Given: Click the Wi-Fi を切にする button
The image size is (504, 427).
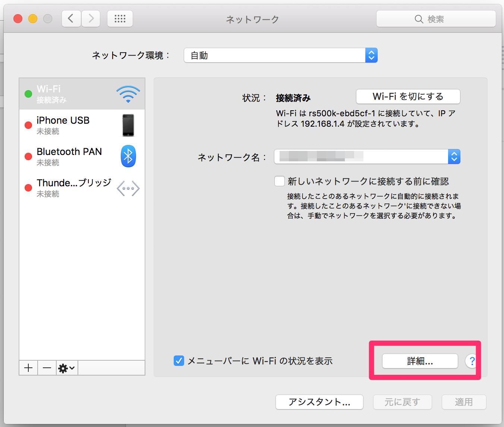Looking at the screenshot, I should coord(408,97).
